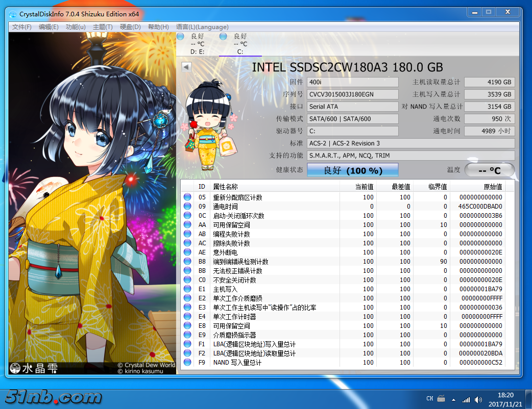Switch to the C: drive tab
The width and height of the screenshot is (532, 409).
pos(240,44)
